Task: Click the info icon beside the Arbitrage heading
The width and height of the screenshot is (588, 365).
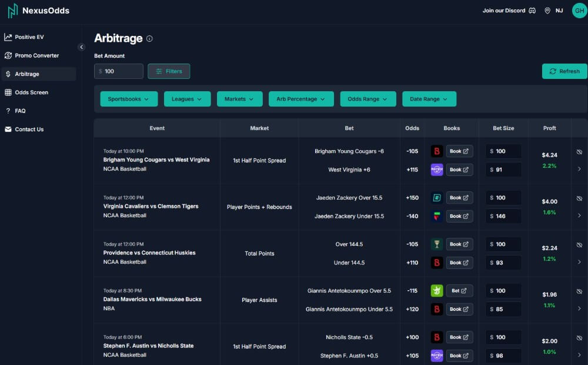Action: coord(149,38)
